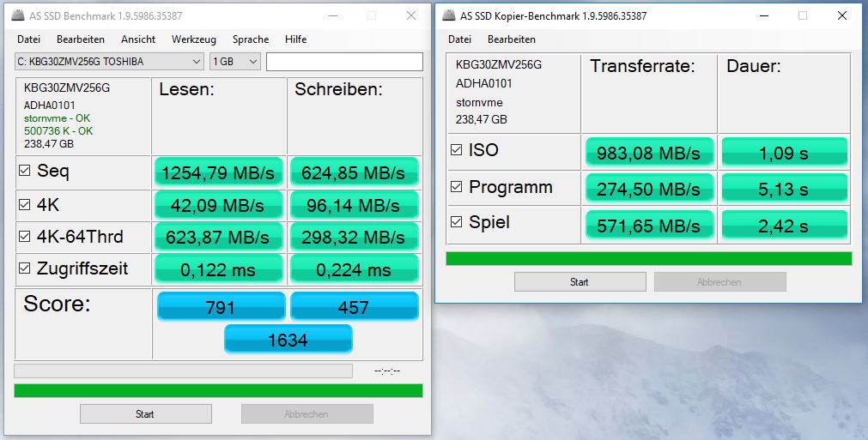This screenshot has width=868, height=440.
Task: Click Programm duration 5,13 s
Action: pyautogui.click(x=785, y=189)
